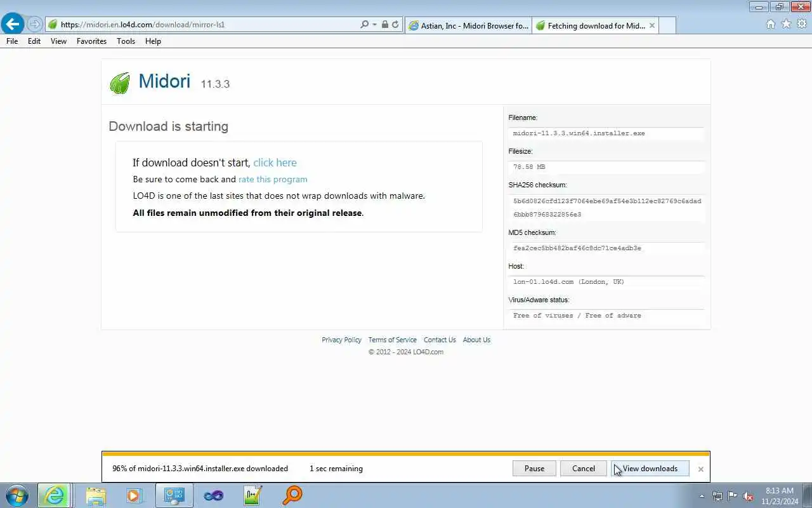This screenshot has width=812, height=508.
Task: Click the Midori green leaf logo
Action: pyautogui.click(x=120, y=83)
